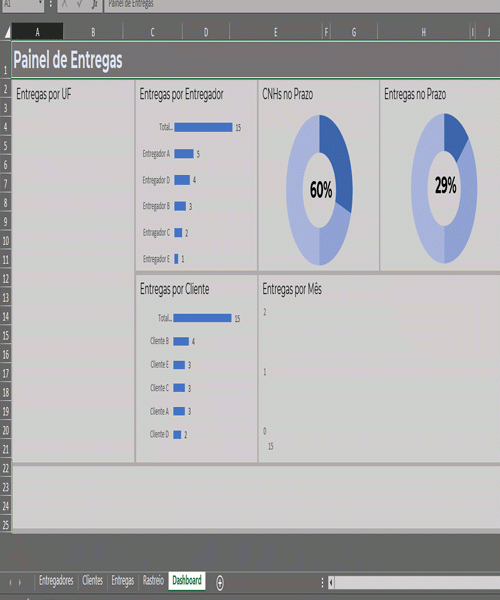Select row 25 header
Screen dimensions: 500x600
pyautogui.click(x=5, y=525)
